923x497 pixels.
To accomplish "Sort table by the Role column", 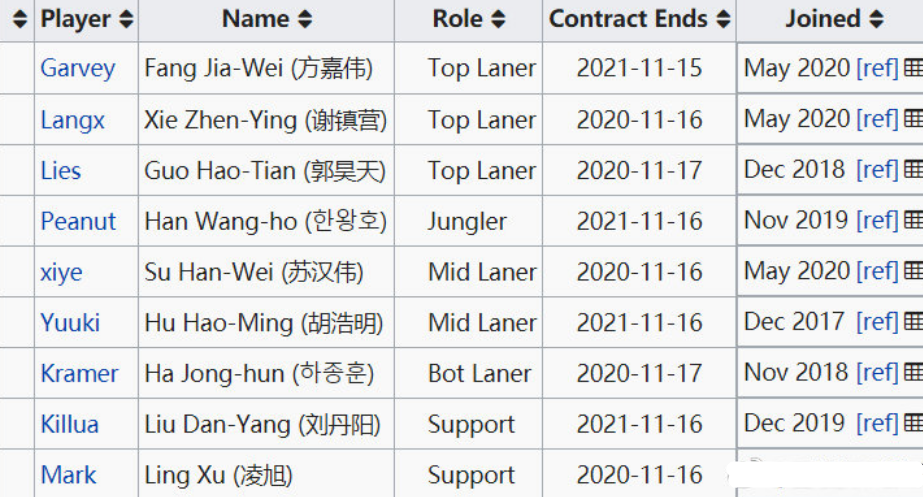I will 498,19.
